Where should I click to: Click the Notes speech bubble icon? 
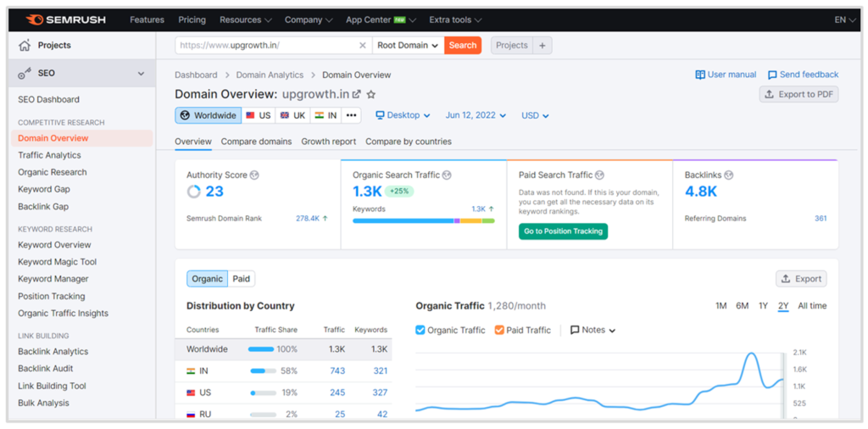click(575, 330)
